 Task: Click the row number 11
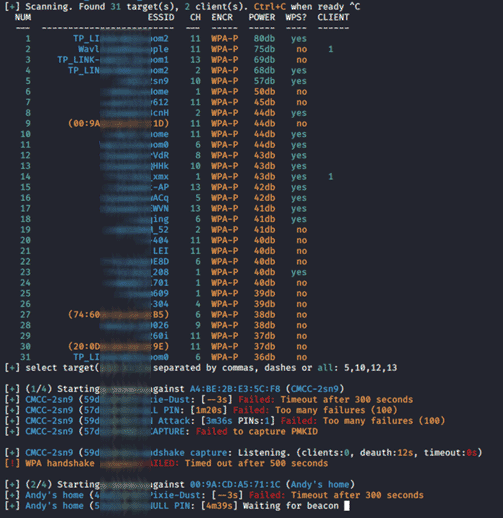tap(25, 145)
